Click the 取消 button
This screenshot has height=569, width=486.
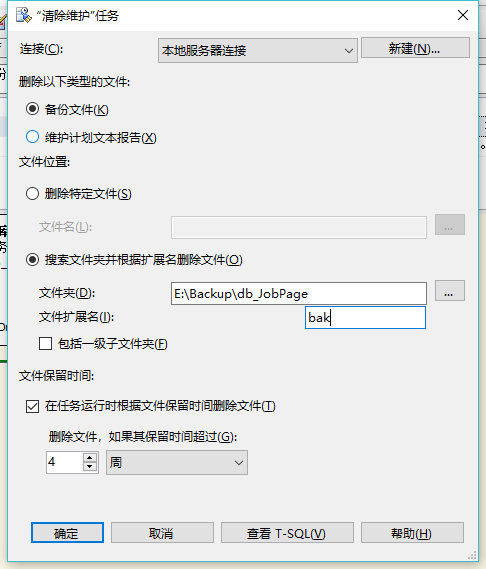pos(162,533)
